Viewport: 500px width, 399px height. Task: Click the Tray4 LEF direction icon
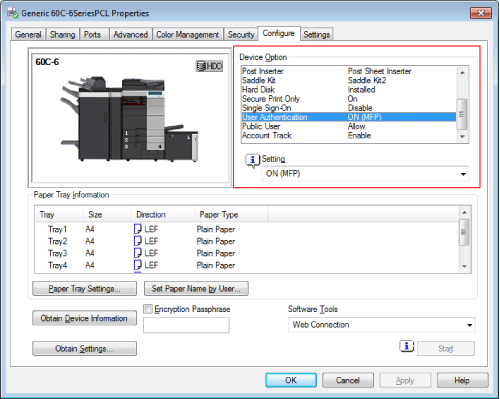pyautogui.click(x=137, y=265)
